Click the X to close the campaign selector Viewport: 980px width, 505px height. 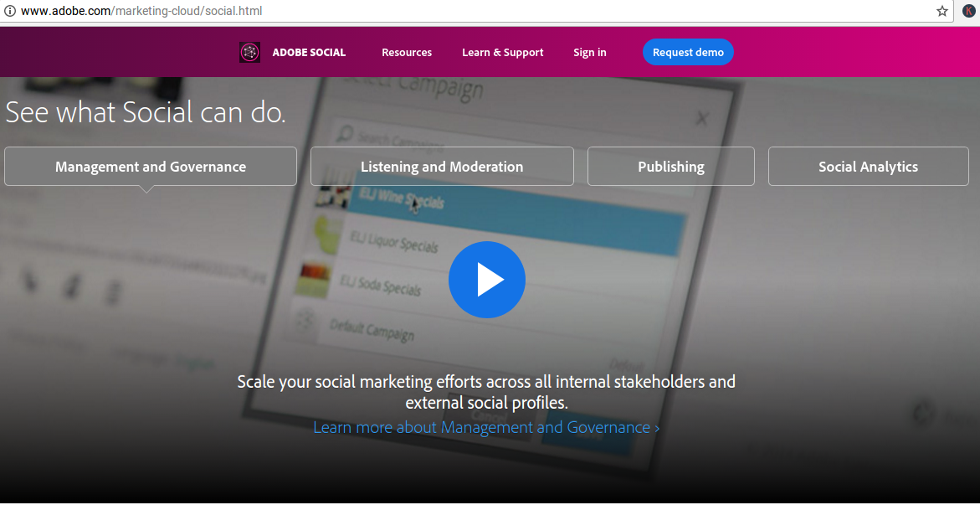[702, 118]
